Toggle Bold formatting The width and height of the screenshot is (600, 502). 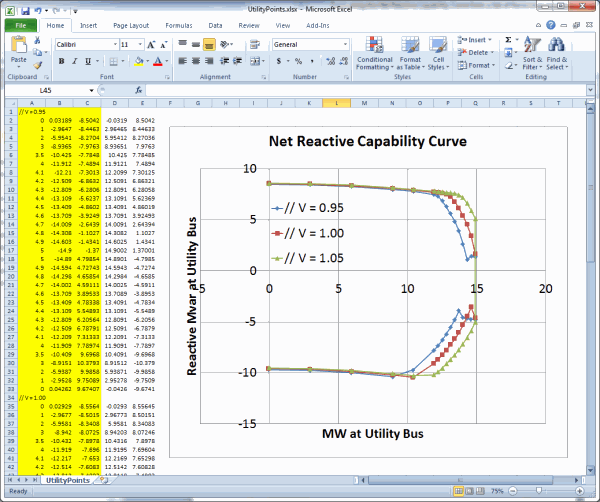61,61
